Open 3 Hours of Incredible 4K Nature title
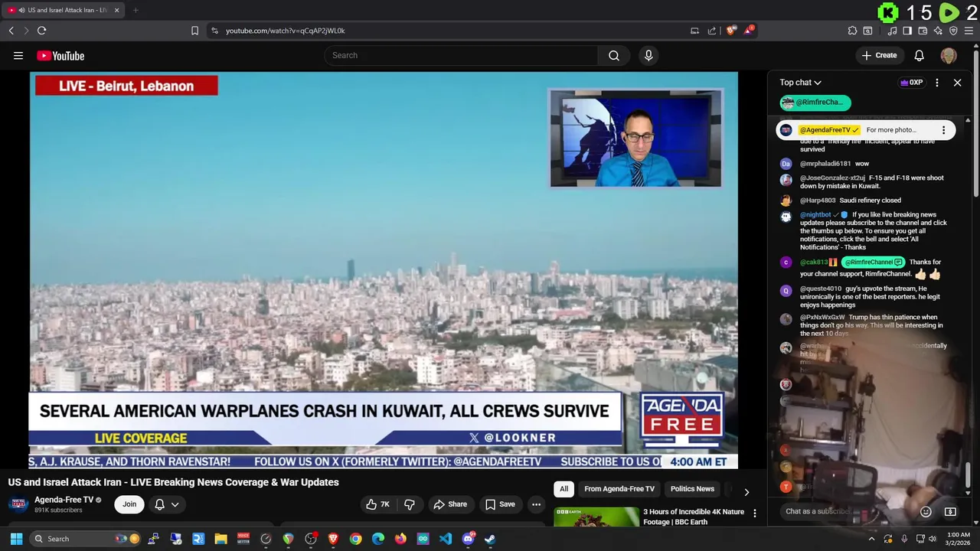The image size is (980, 551). click(x=694, y=517)
